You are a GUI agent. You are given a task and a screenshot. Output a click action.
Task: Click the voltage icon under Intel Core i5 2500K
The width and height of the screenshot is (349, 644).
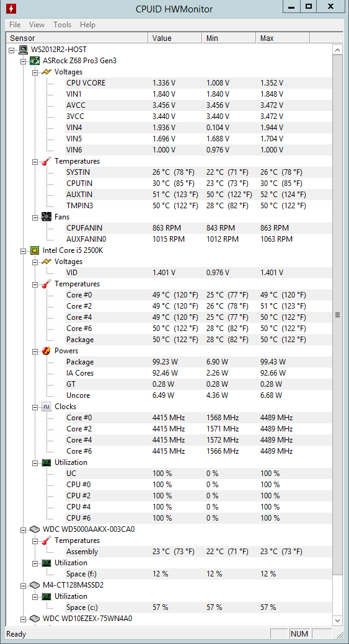coord(46,261)
